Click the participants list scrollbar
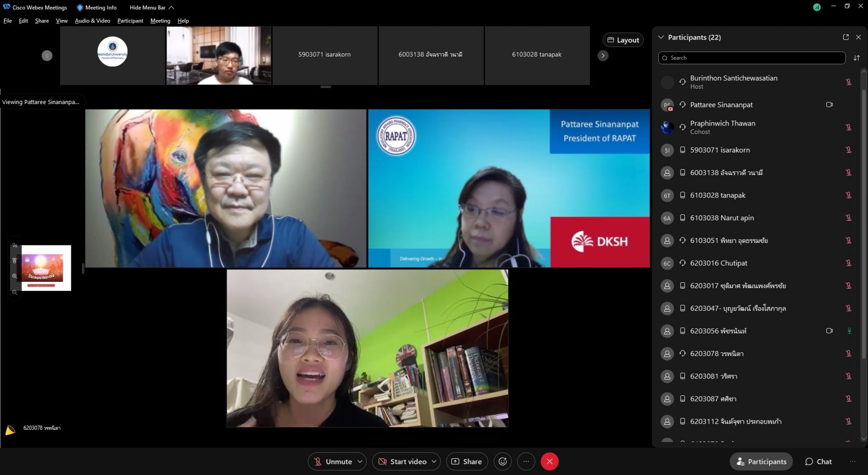 click(x=864, y=224)
